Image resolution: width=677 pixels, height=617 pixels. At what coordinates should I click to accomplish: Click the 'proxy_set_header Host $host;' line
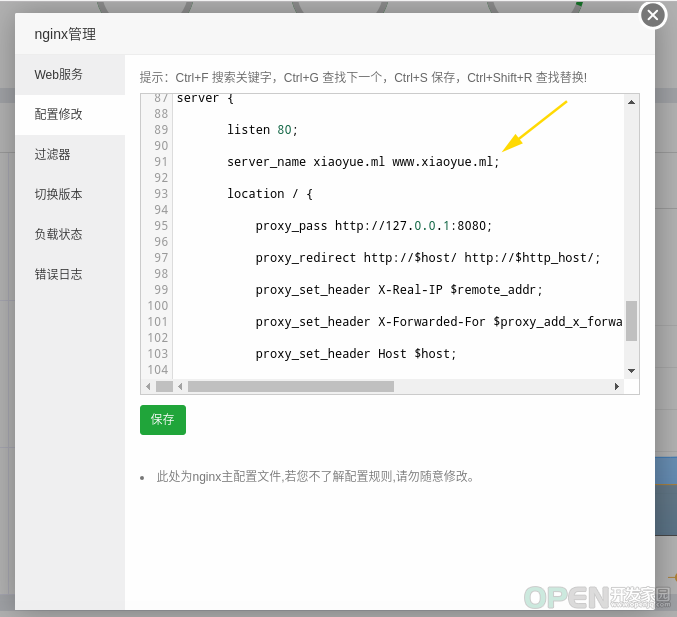click(x=356, y=353)
